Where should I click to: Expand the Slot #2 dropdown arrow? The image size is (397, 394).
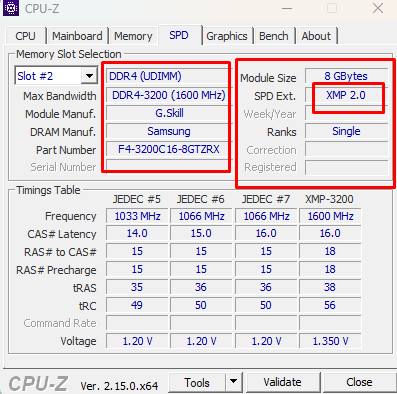click(89, 76)
